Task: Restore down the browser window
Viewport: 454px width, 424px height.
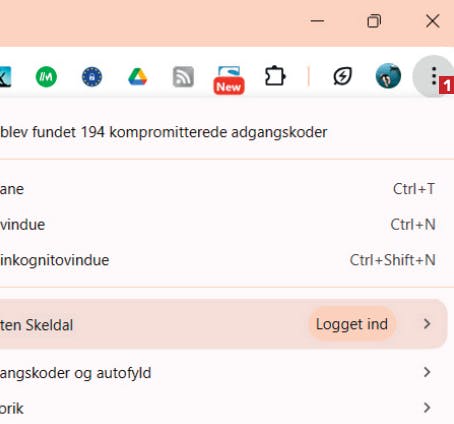Action: pos(374,21)
